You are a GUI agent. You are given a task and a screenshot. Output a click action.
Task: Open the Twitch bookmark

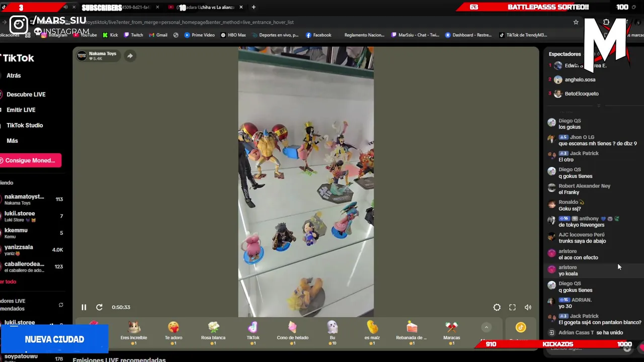[134, 35]
